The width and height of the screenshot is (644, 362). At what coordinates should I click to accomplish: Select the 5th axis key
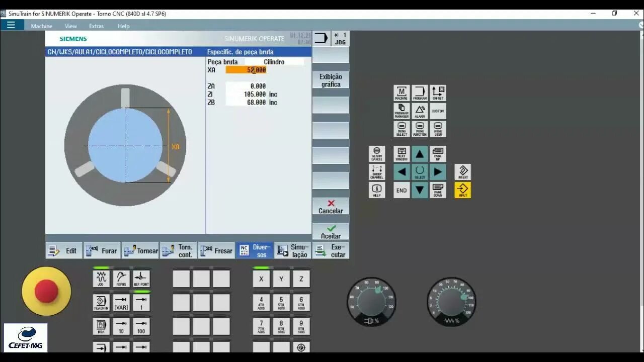(x=281, y=303)
